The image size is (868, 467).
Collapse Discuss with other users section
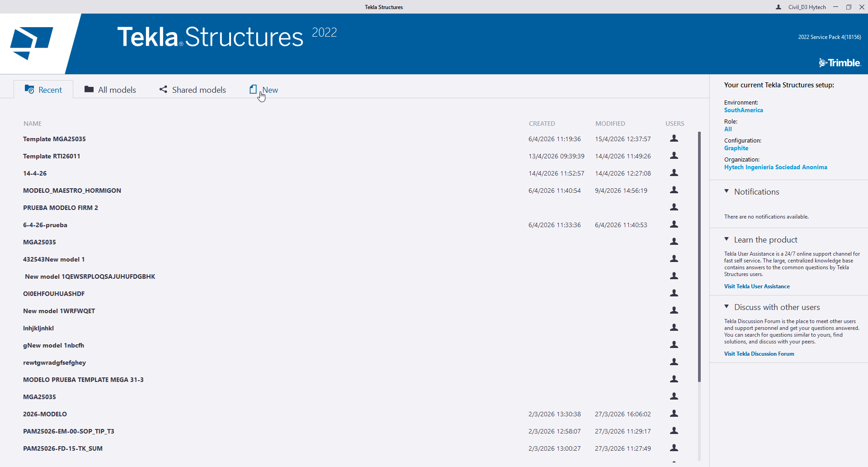click(x=726, y=307)
